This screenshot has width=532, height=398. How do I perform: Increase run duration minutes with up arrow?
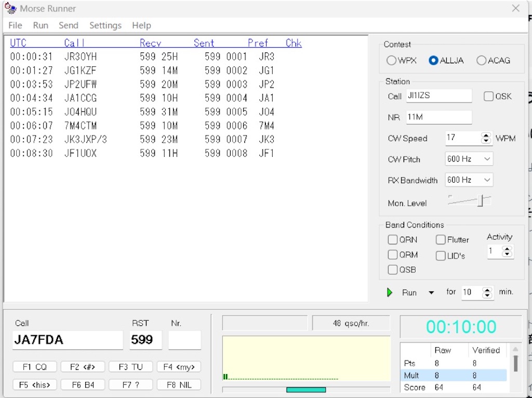(487, 290)
